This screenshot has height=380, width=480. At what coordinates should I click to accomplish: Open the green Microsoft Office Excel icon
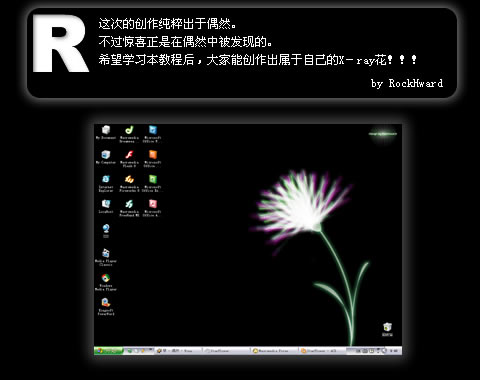(152, 183)
